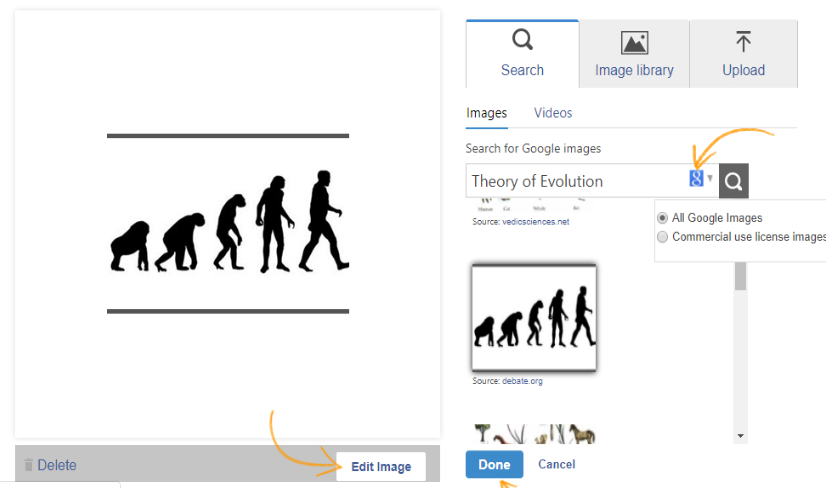
Task: Click the magnifier icon on the Search tab
Action: click(522, 40)
